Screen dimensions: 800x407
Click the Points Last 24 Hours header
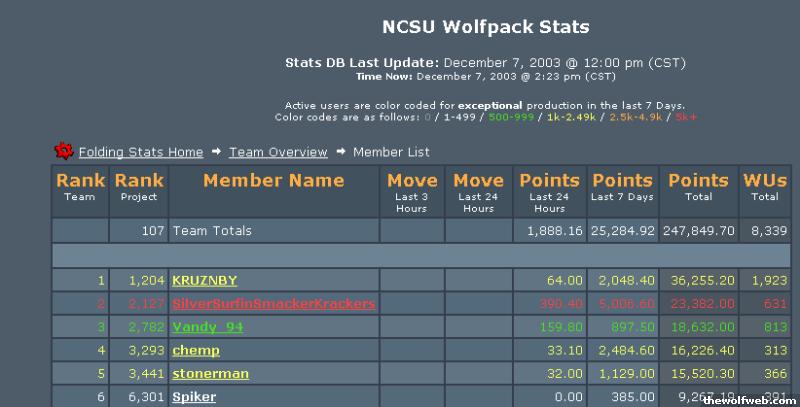(549, 189)
